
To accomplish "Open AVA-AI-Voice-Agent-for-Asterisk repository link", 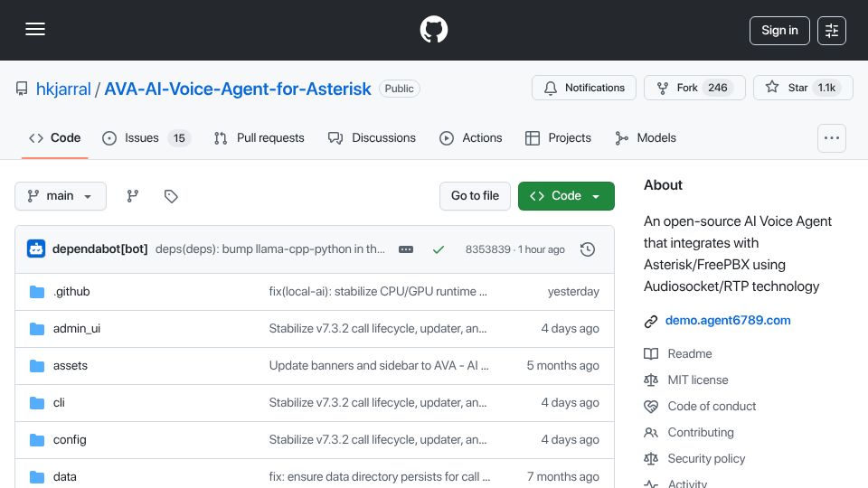I will [238, 89].
